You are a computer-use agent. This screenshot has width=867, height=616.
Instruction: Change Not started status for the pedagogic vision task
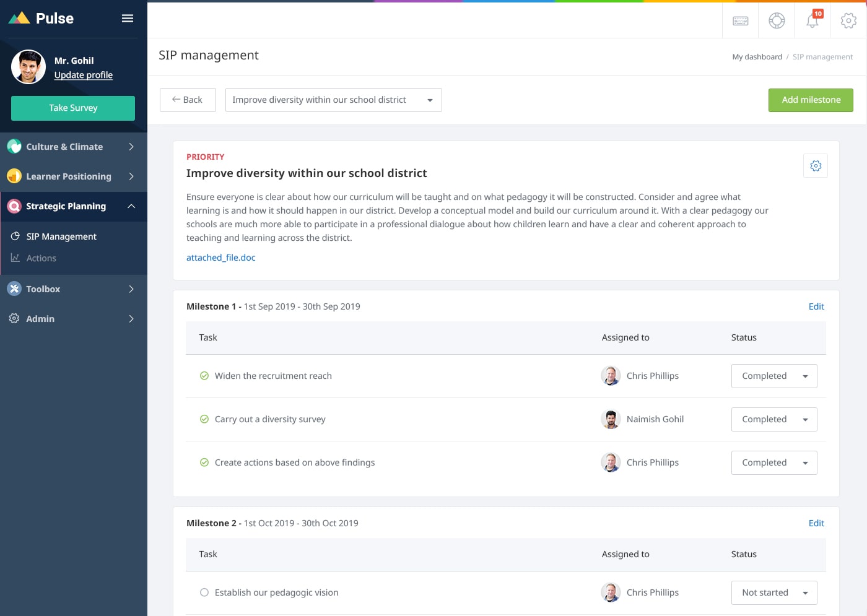tap(773, 592)
